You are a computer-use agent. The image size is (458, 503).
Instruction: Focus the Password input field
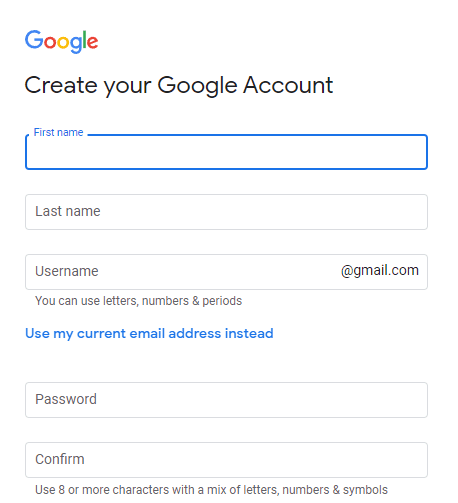[226, 400]
